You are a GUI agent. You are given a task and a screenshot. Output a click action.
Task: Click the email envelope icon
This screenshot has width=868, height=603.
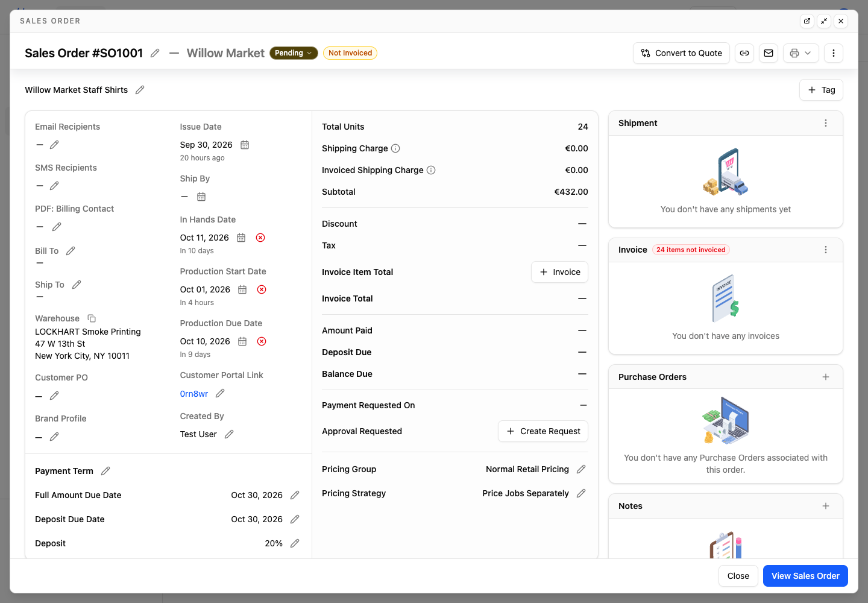pos(769,53)
